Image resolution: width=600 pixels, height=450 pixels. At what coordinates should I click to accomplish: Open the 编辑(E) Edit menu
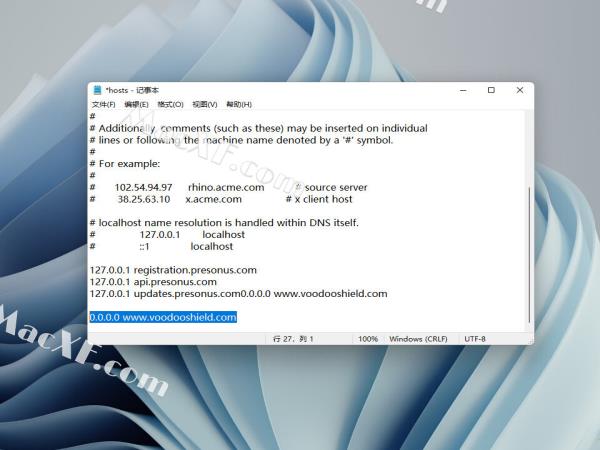click(136, 104)
